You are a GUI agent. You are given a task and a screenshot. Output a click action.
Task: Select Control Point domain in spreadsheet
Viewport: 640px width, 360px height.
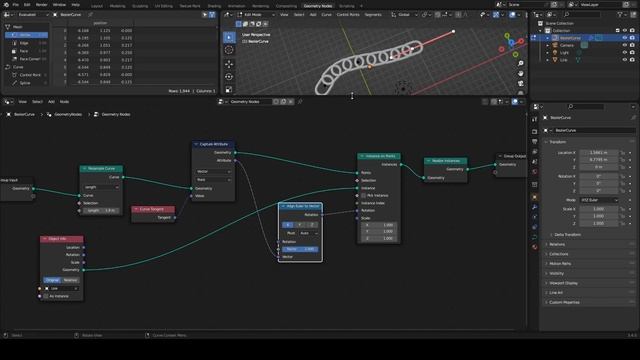(x=27, y=75)
